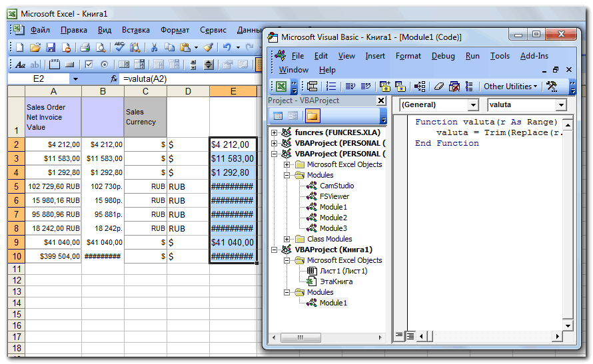Open the Сервис menu in Excel

213,30
